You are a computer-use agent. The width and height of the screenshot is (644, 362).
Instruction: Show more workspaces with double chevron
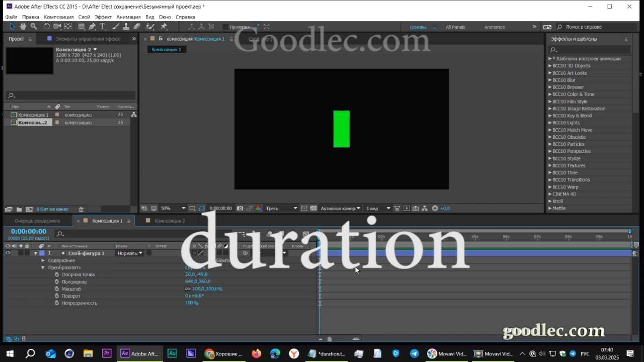pyautogui.click(x=535, y=27)
